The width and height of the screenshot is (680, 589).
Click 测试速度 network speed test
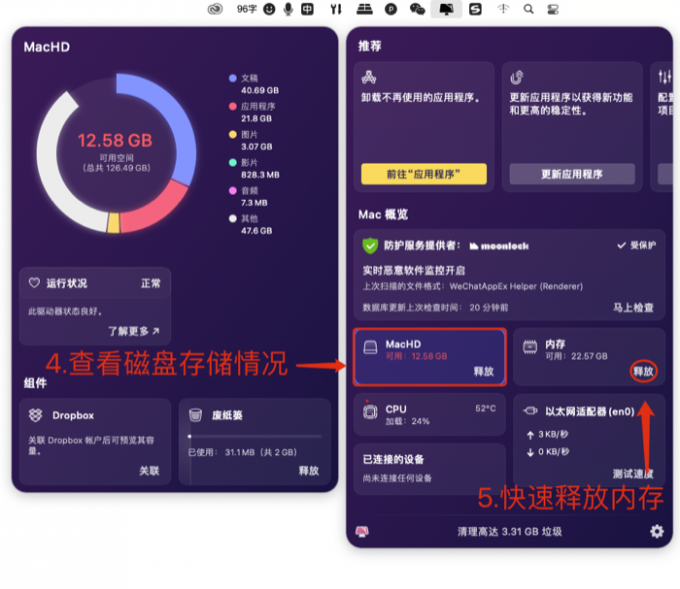[633, 474]
